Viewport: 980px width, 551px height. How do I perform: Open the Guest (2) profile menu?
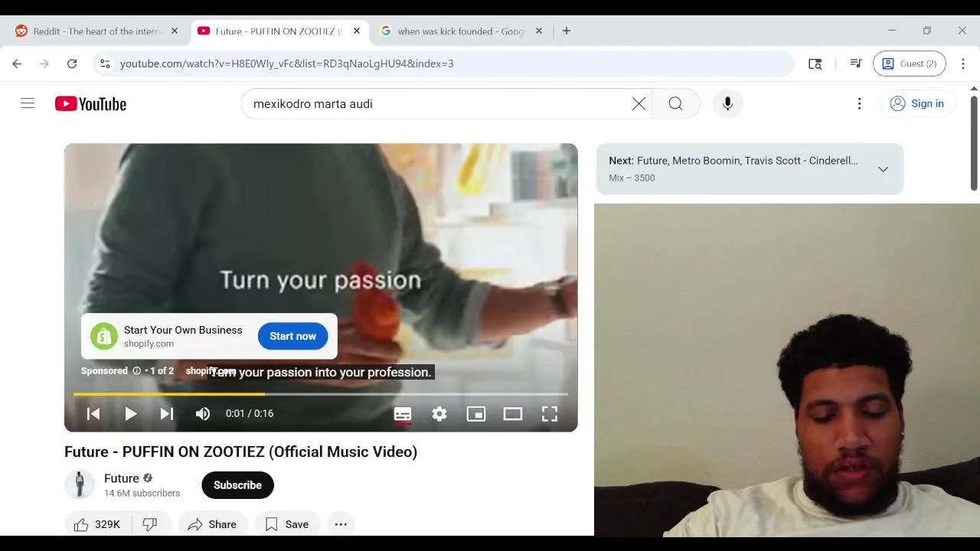tap(910, 64)
